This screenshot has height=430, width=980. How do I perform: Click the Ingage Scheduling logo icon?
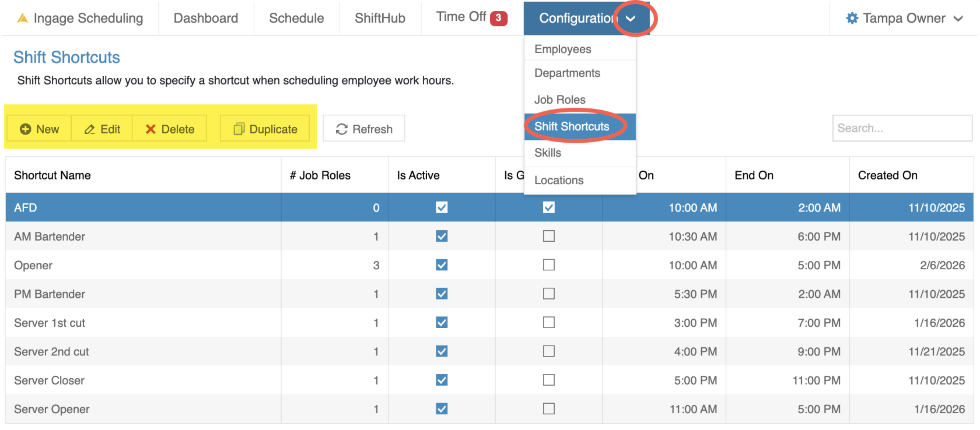click(x=23, y=18)
